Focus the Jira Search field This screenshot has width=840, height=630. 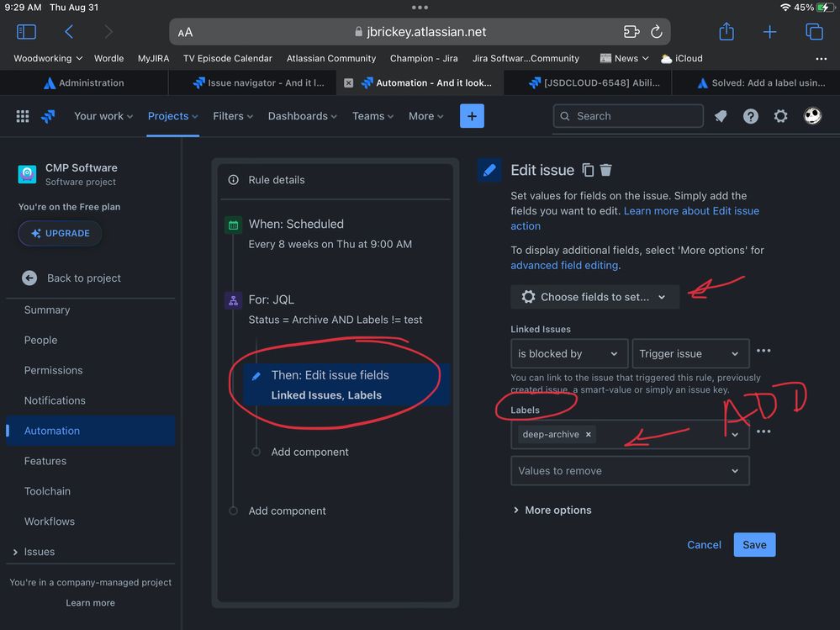[628, 116]
